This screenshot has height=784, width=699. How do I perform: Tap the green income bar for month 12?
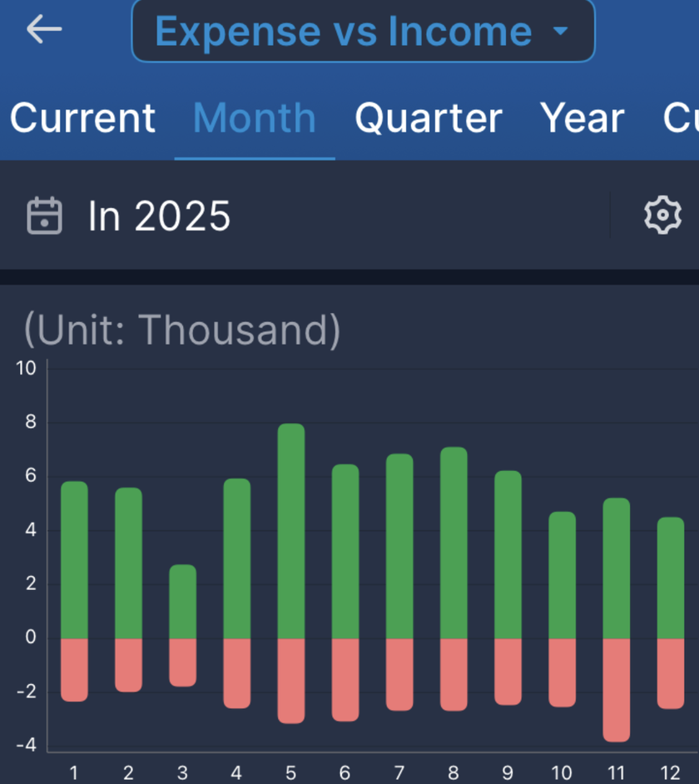(671, 578)
